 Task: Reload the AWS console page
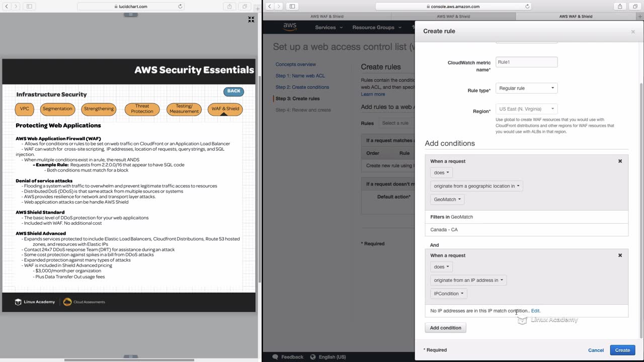527,7
